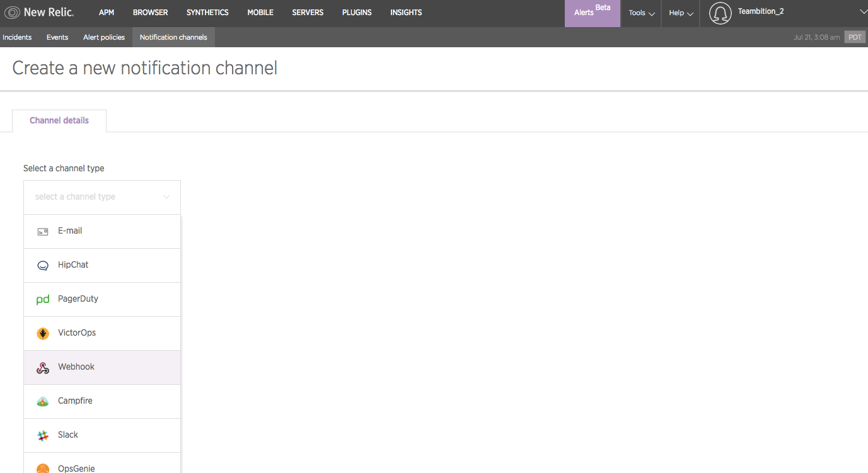Screen dimensions: 868x473
Task: Open the SERVERS section
Action: [x=308, y=13]
